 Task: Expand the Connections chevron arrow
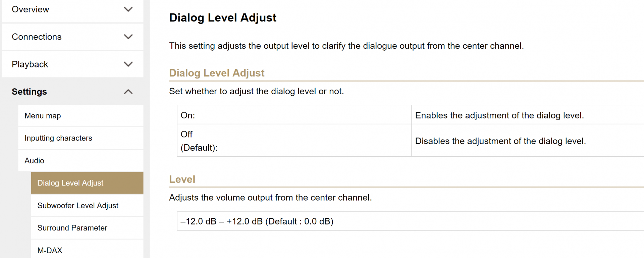coord(128,37)
